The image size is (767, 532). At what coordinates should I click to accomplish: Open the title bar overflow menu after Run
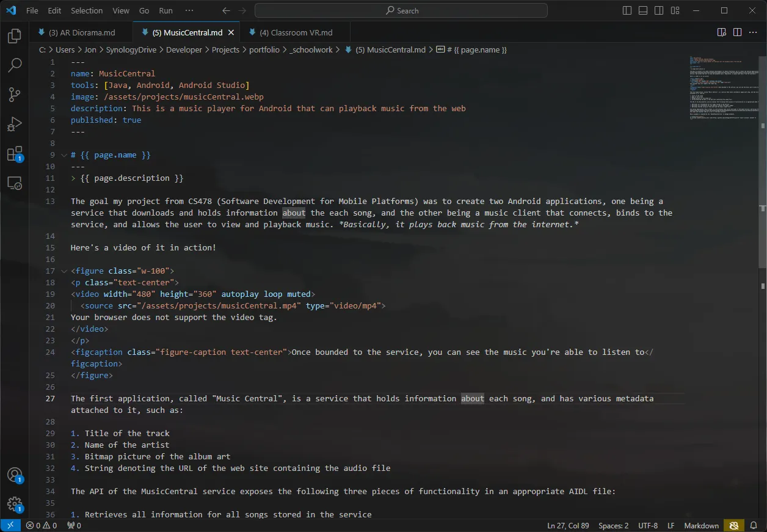(189, 10)
